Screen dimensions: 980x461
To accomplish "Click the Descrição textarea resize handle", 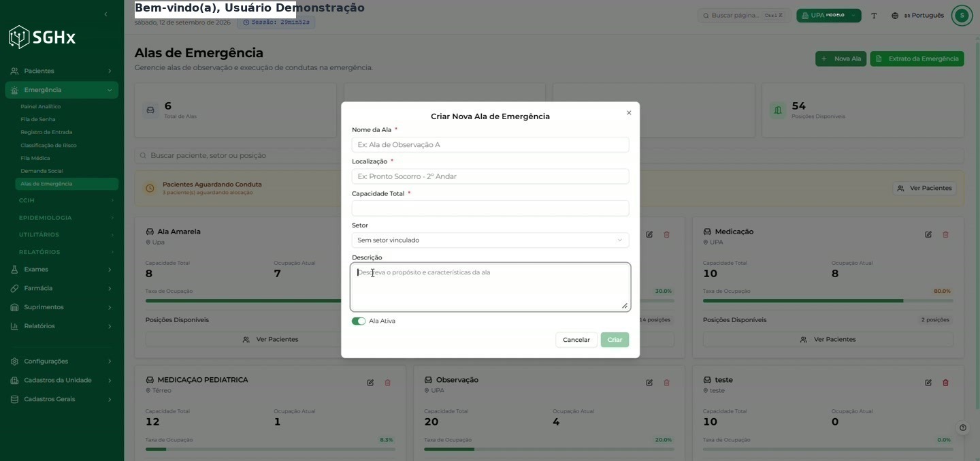I will pos(625,306).
